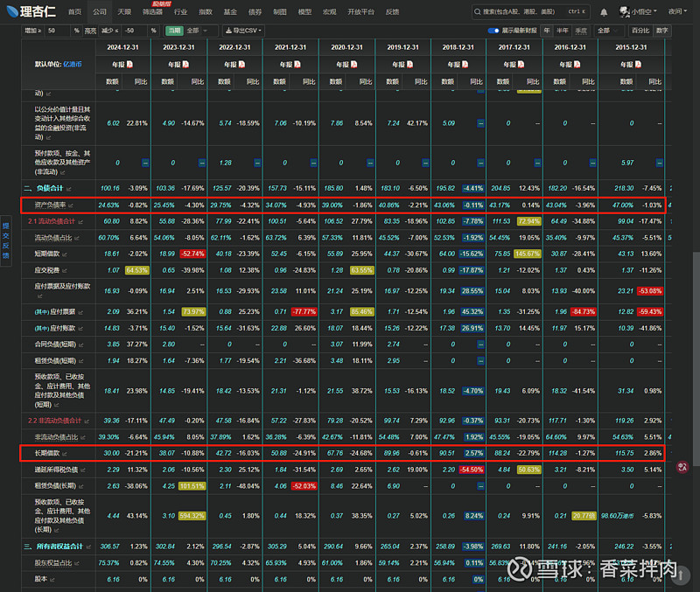The image size is (700, 592).
Task: Select the 半年 period option
Action: pos(562,31)
